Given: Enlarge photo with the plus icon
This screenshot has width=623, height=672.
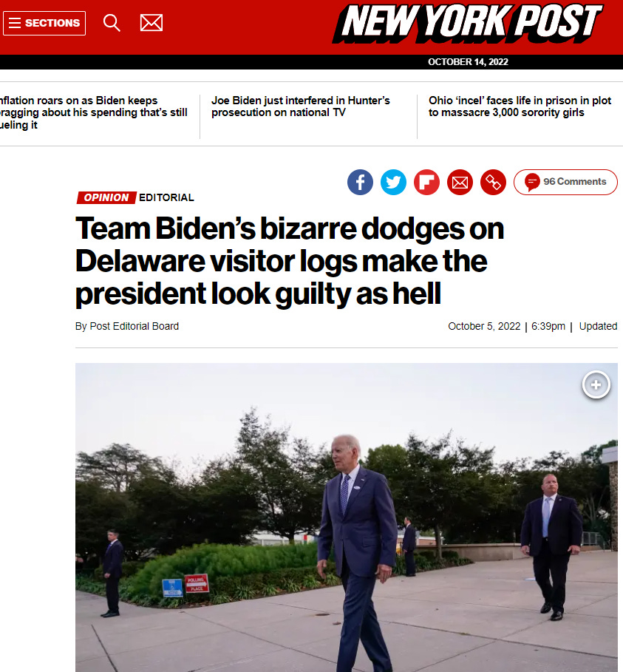Looking at the screenshot, I should pos(596,385).
